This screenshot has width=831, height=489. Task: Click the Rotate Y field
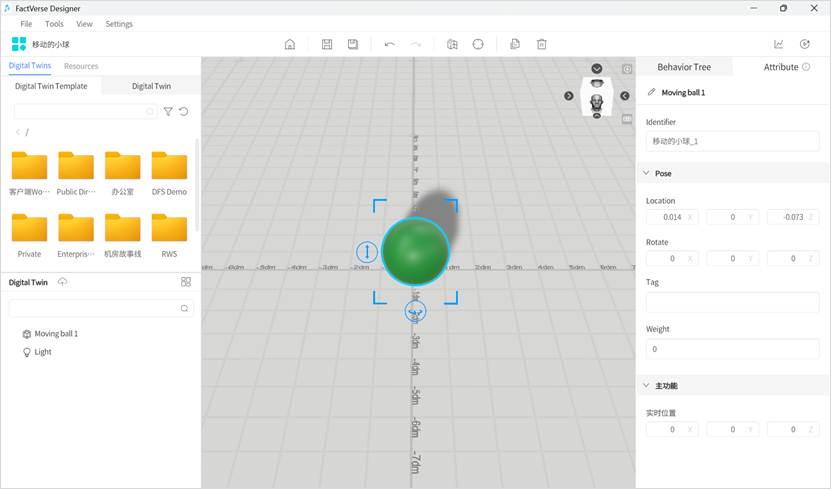coord(732,259)
